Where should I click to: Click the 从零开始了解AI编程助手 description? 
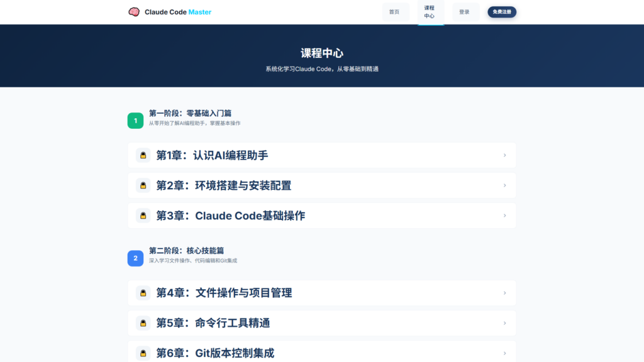tap(195, 123)
